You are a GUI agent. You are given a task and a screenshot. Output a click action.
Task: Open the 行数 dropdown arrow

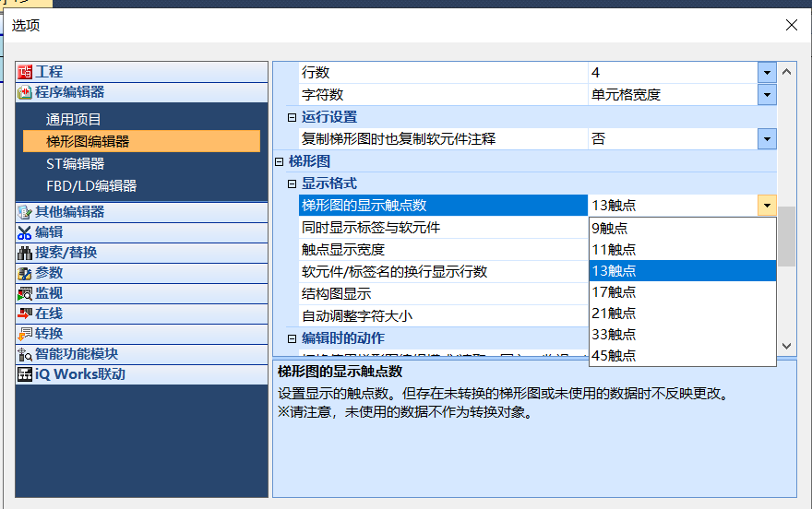pyautogui.click(x=767, y=72)
